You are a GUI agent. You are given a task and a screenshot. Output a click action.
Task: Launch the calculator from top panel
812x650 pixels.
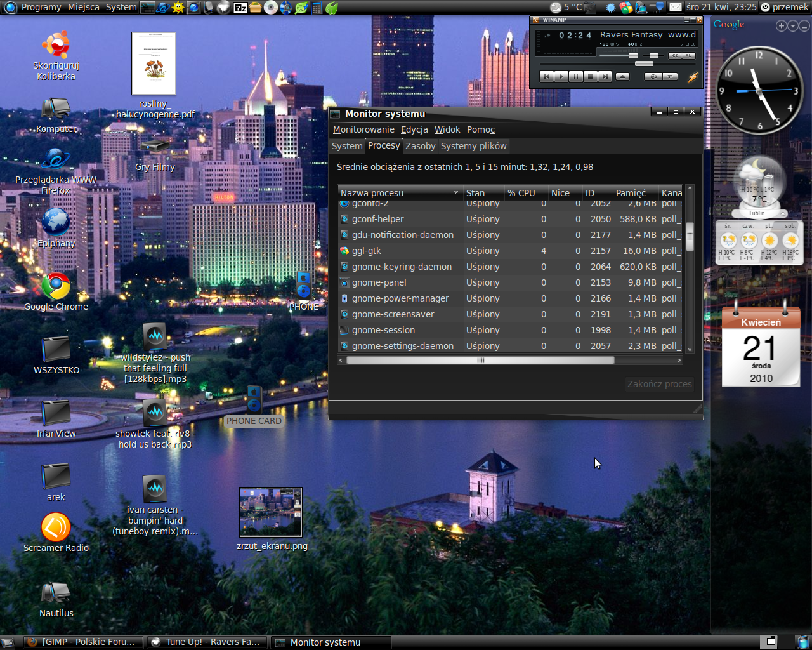(316, 8)
